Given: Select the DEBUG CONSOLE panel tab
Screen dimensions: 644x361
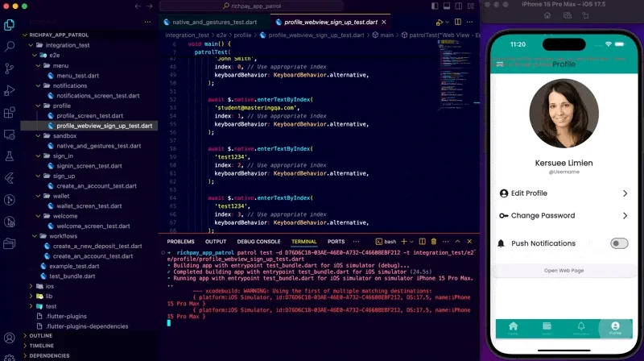Looking at the screenshot, I should click(258, 241).
